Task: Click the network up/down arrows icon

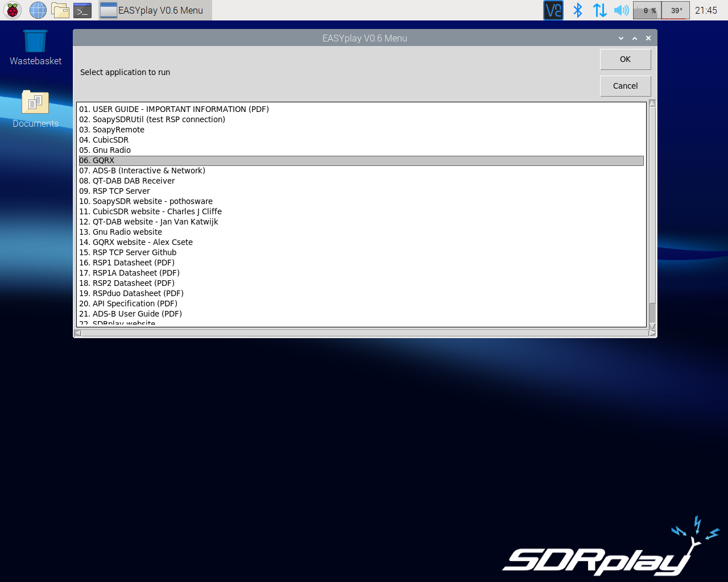Action: pos(599,10)
